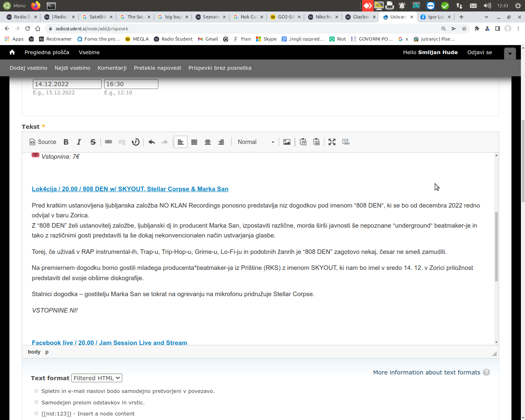Open More information about text formats

427,372
